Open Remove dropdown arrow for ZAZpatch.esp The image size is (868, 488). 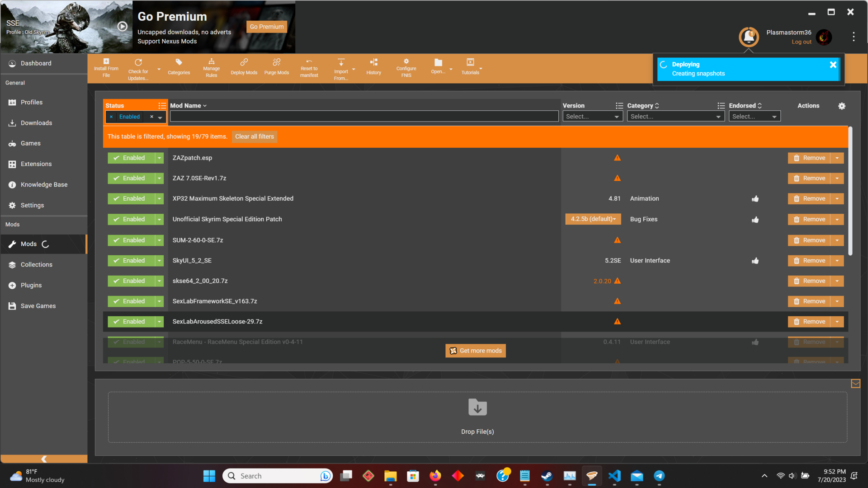pos(837,158)
